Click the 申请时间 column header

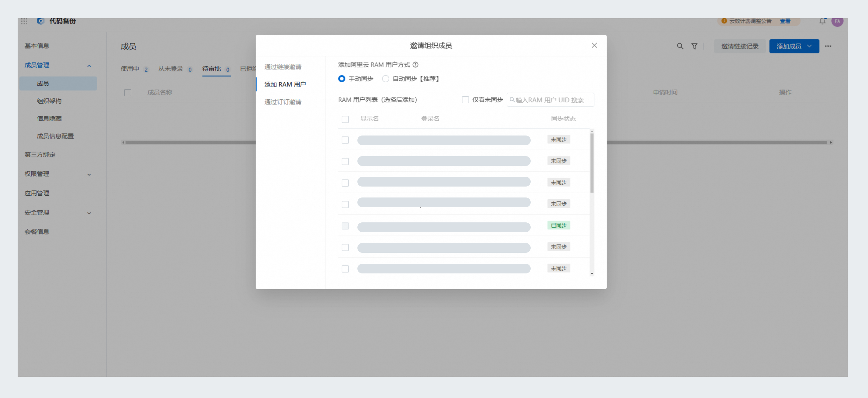(x=665, y=92)
